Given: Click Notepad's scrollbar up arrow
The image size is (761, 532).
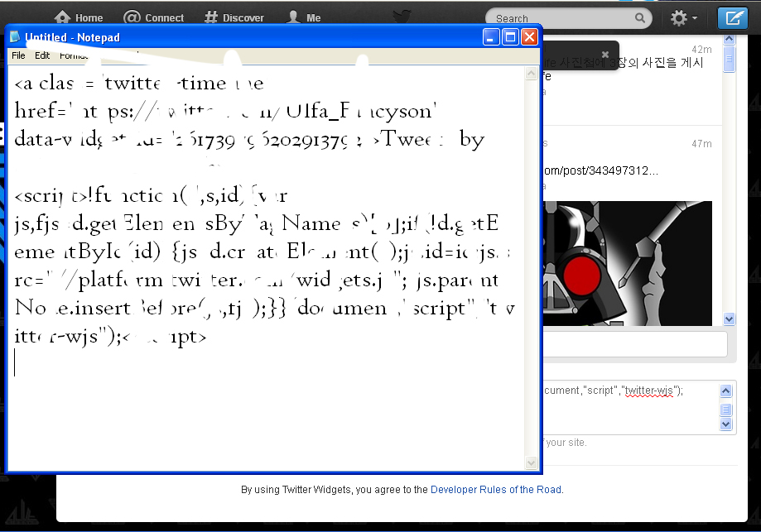Looking at the screenshot, I should coord(532,74).
